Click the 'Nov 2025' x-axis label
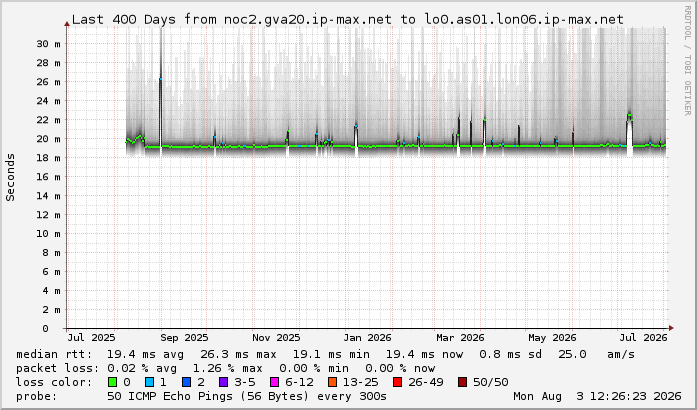This screenshot has width=697, height=410. [x=276, y=338]
